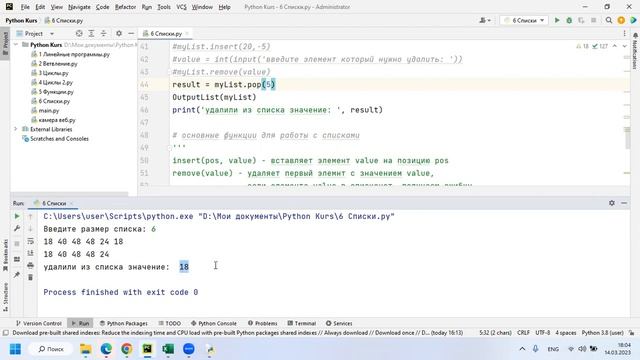Open the Problems tool window
Viewport: 640px width, 360px height.
pyautogui.click(x=262, y=323)
